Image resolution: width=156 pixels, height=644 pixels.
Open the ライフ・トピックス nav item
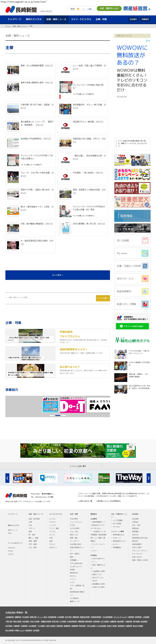[81, 19]
